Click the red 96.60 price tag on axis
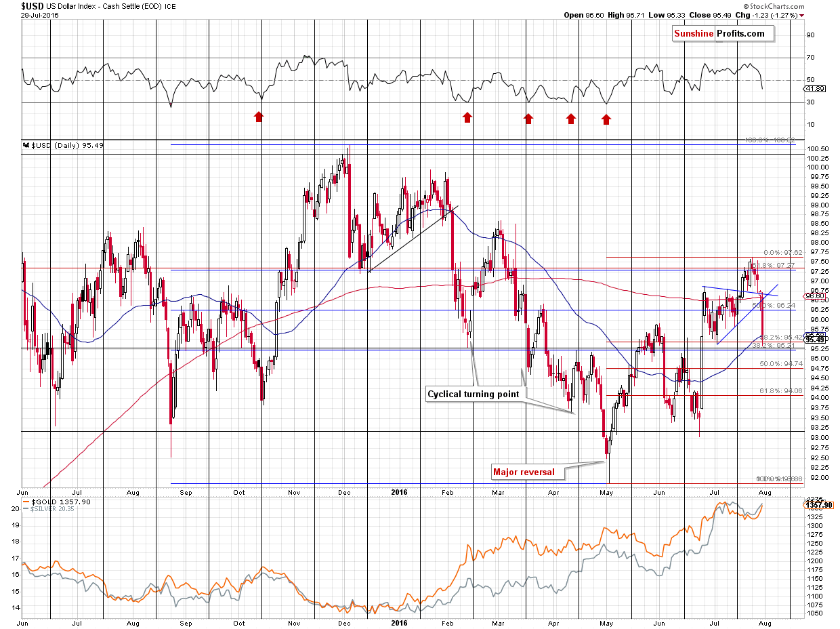Image resolution: width=840 pixels, height=629 pixels. point(814,296)
